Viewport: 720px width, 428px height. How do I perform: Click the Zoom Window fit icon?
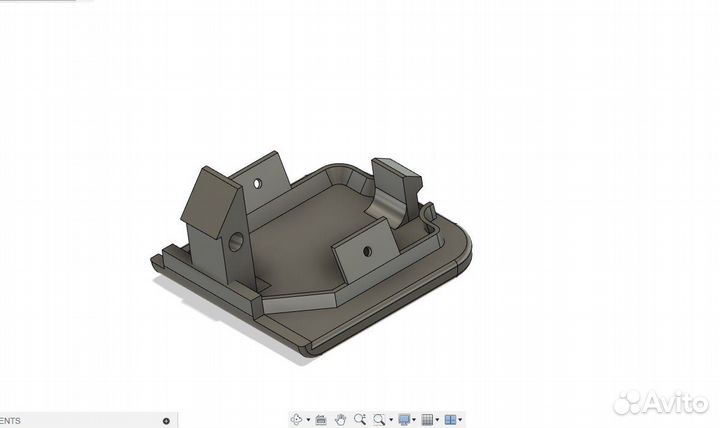pyautogui.click(x=379, y=419)
